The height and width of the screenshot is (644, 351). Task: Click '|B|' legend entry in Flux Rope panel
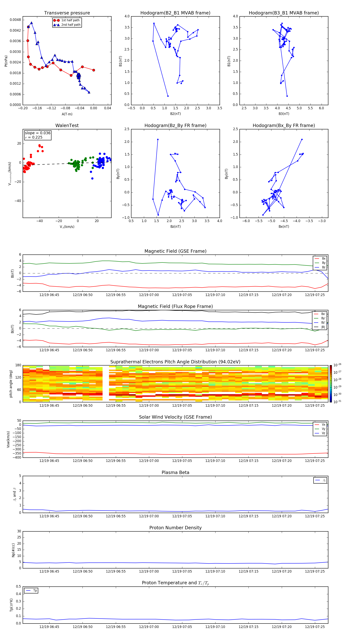[x=320, y=327]
